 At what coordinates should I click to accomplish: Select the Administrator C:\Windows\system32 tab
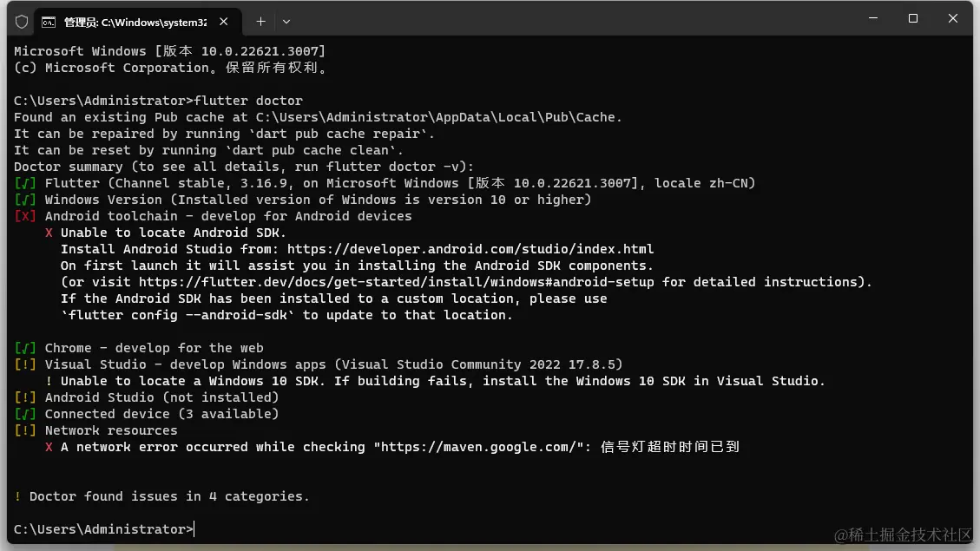tap(130, 22)
